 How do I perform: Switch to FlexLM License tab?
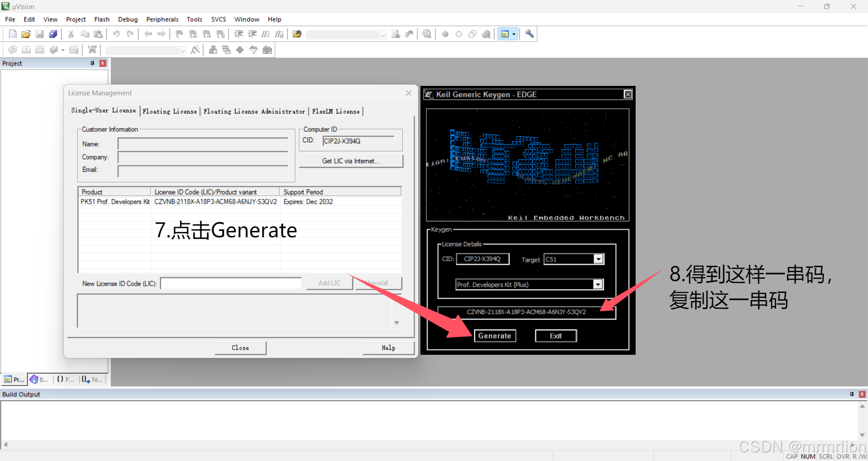point(336,111)
